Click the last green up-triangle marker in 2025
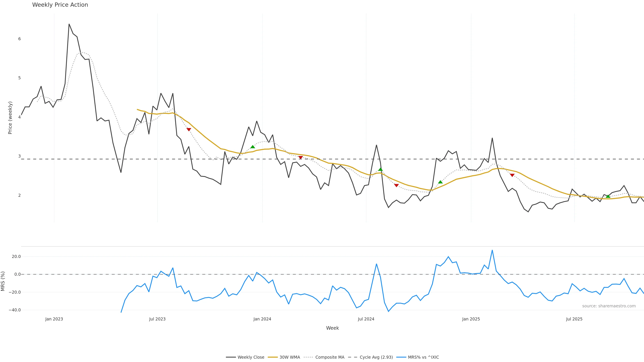The width and height of the screenshot is (644, 362). coord(608,196)
